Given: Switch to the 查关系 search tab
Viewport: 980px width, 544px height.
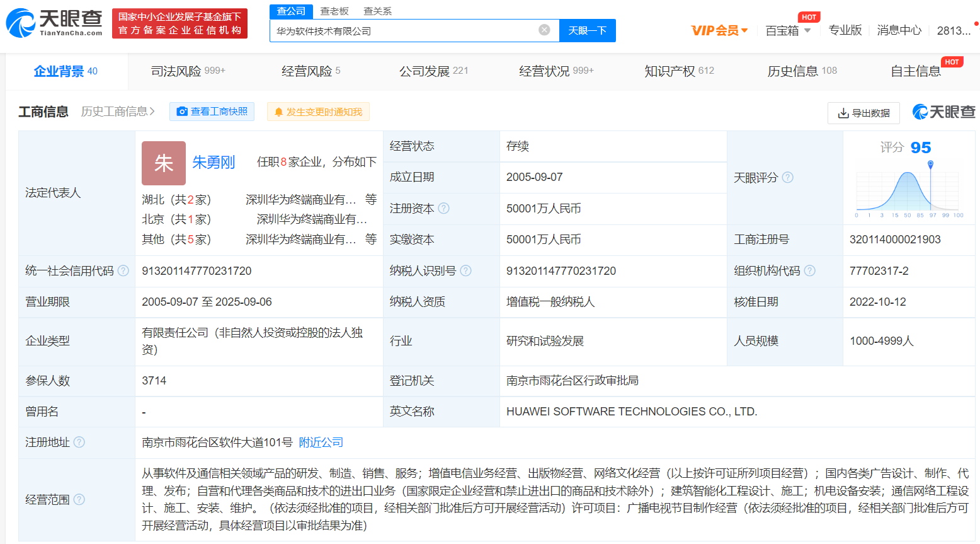Looking at the screenshot, I should [x=378, y=11].
